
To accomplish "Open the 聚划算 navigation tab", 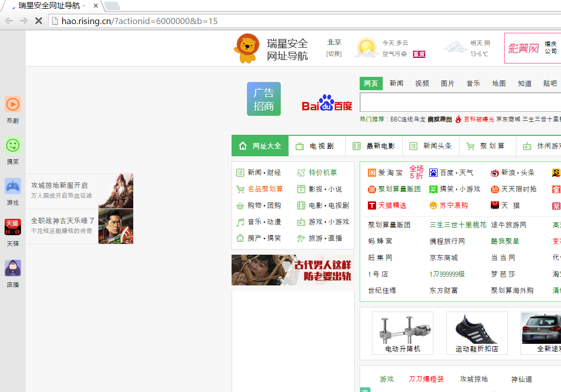I will (x=488, y=146).
